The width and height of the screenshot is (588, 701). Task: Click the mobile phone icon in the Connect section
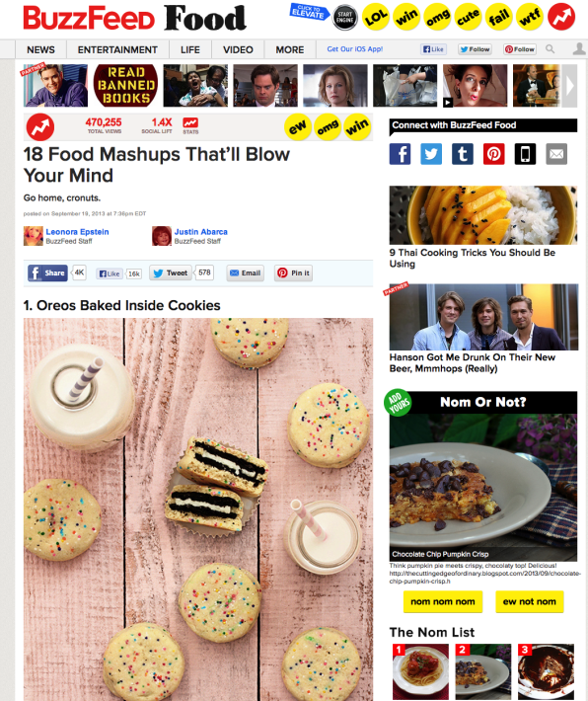pos(525,154)
